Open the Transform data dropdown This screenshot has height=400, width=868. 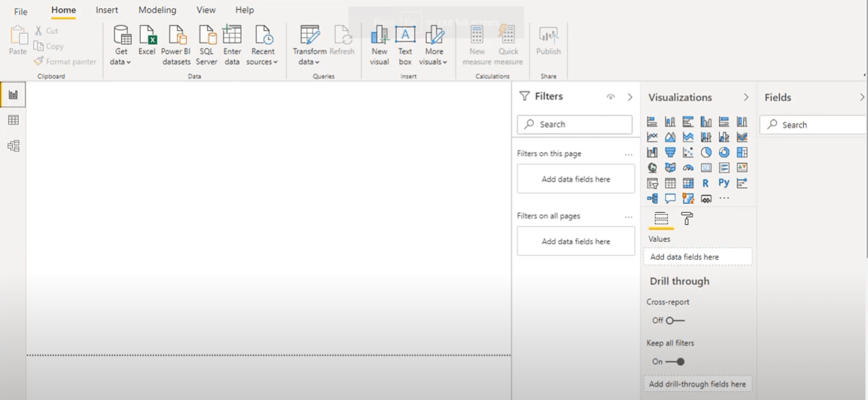click(x=309, y=45)
